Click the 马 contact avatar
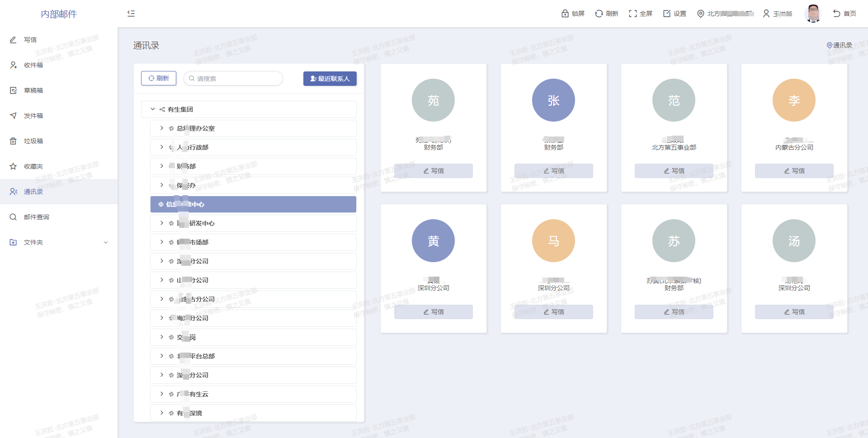 point(553,241)
